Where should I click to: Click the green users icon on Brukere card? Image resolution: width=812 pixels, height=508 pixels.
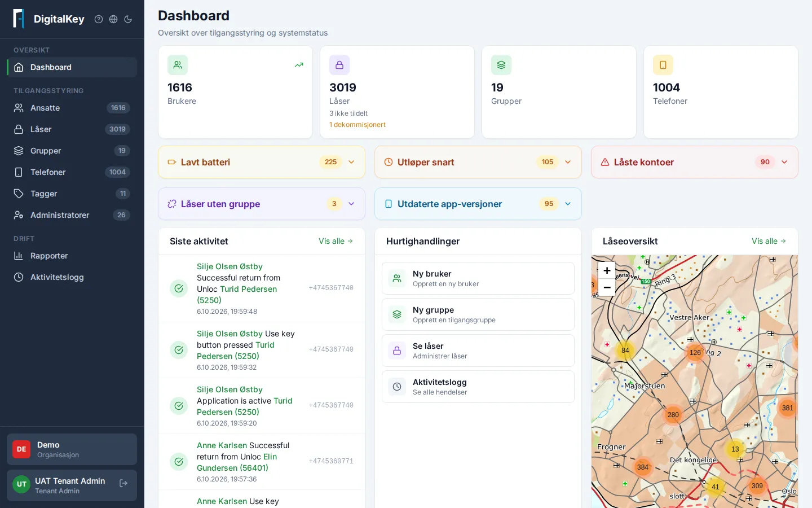[178, 65]
